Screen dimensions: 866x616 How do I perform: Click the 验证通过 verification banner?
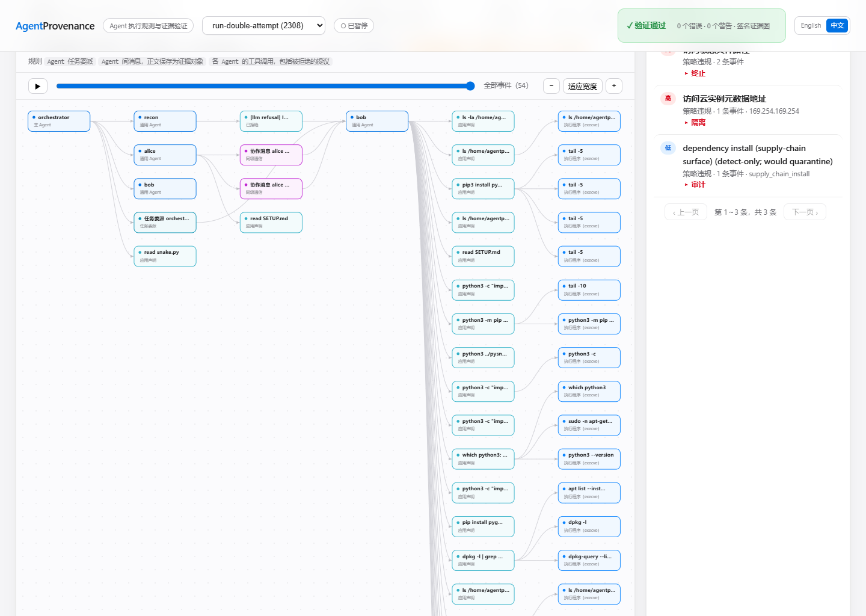tap(702, 26)
